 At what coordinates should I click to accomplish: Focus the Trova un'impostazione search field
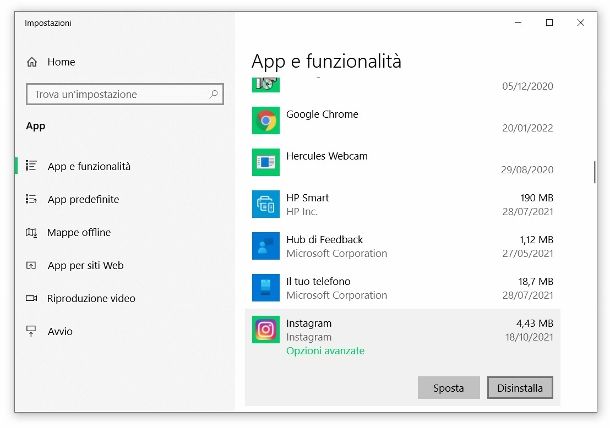coord(125,94)
